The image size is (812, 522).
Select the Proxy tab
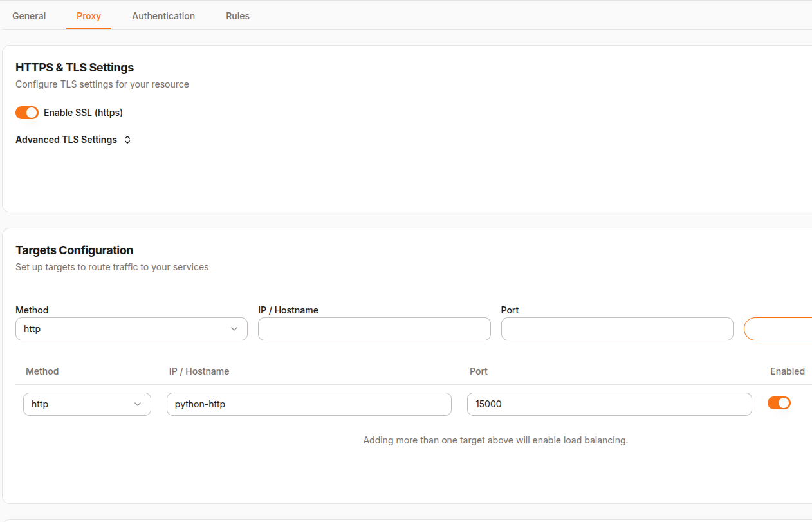(x=89, y=16)
